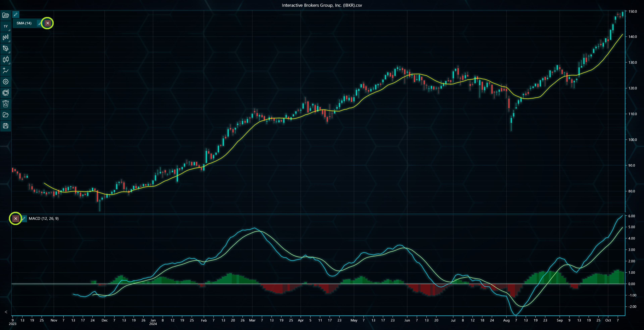Click the 0.00 MACD axis label
The height and width of the screenshot is (330, 644).
tap(631, 284)
